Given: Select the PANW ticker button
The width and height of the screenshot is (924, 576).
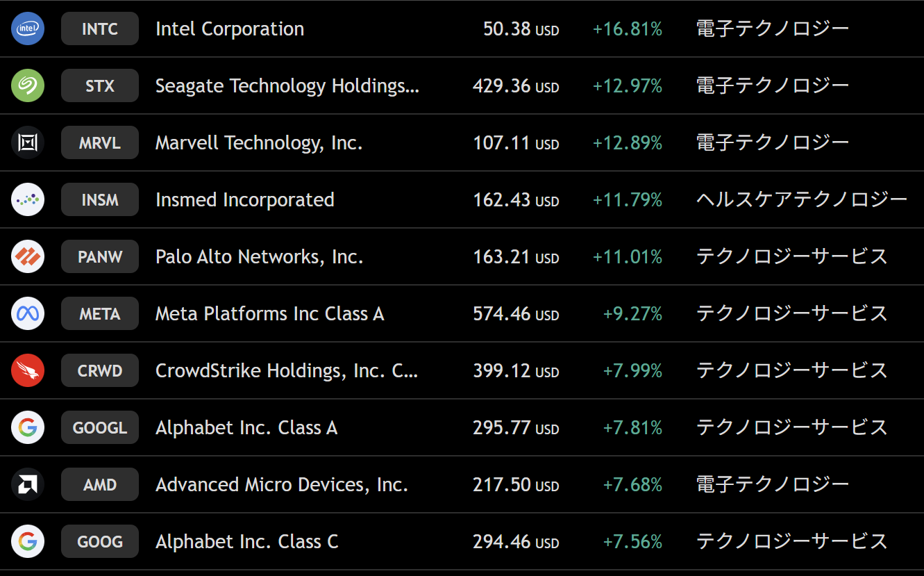Looking at the screenshot, I should (x=100, y=257).
